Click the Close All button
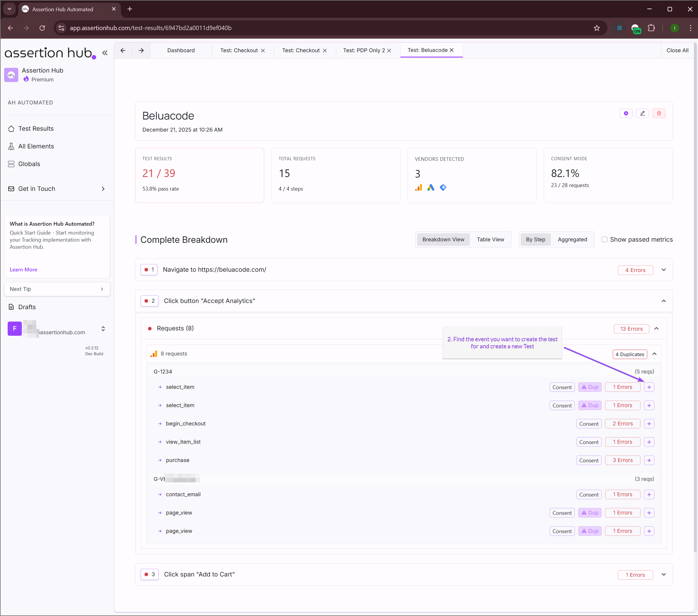 pos(678,50)
